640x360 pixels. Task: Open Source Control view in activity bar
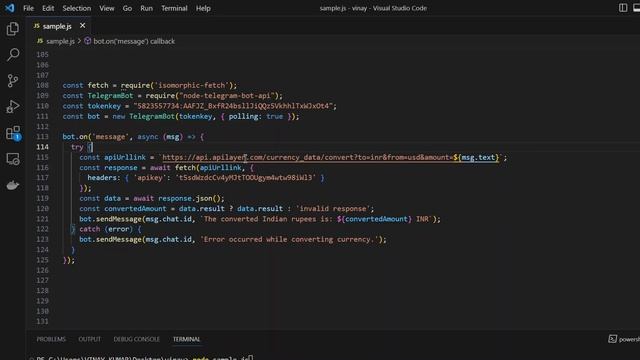pos(13,80)
